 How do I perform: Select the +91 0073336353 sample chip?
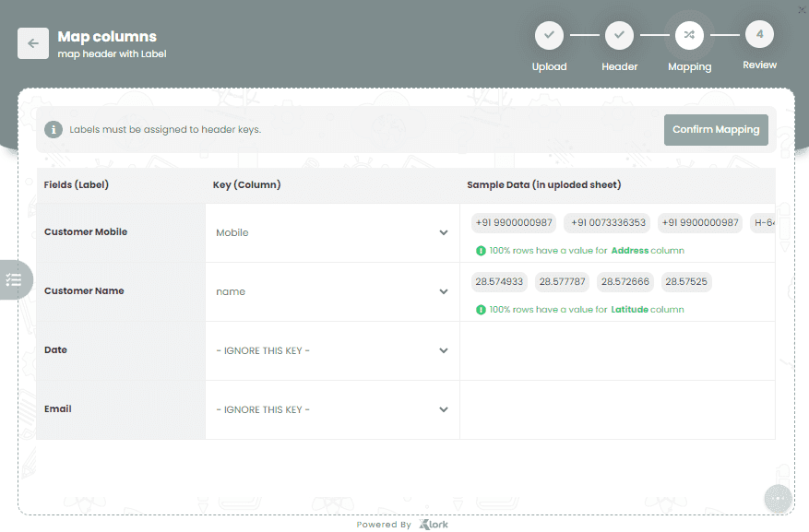609,222
